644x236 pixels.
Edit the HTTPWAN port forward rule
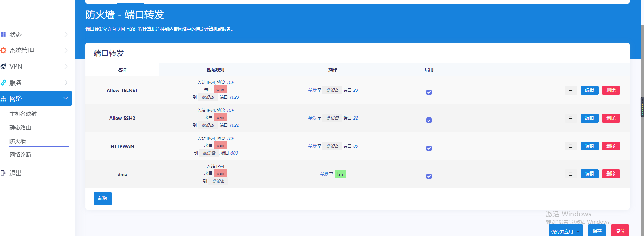click(589, 146)
